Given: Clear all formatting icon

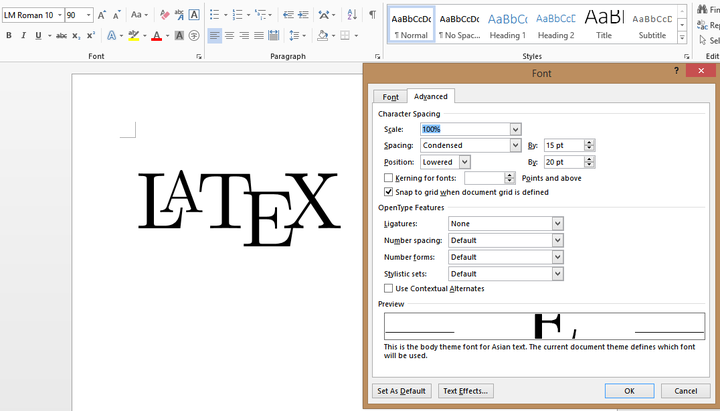Looking at the screenshot, I should 164,15.
